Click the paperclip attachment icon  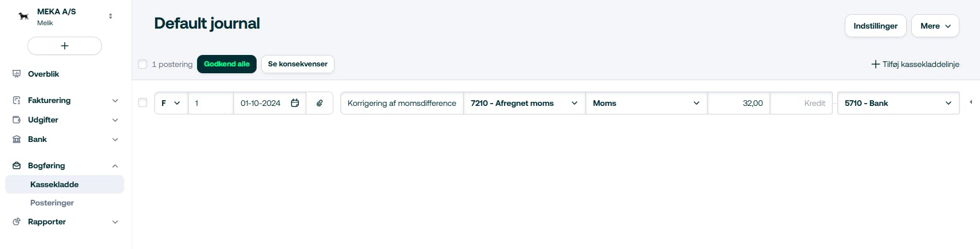(x=320, y=103)
